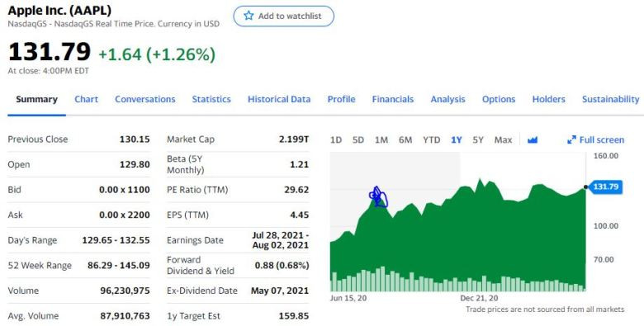Select the 1D chart range

click(x=335, y=140)
